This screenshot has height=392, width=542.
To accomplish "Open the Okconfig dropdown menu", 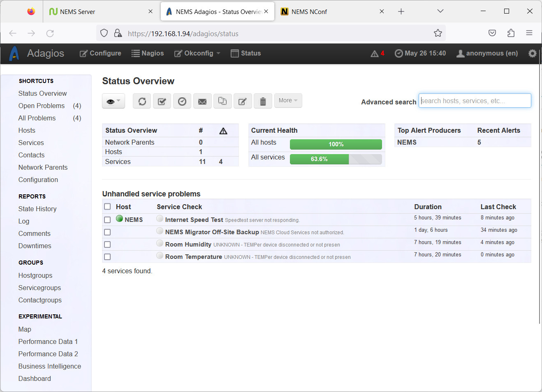I will (197, 53).
